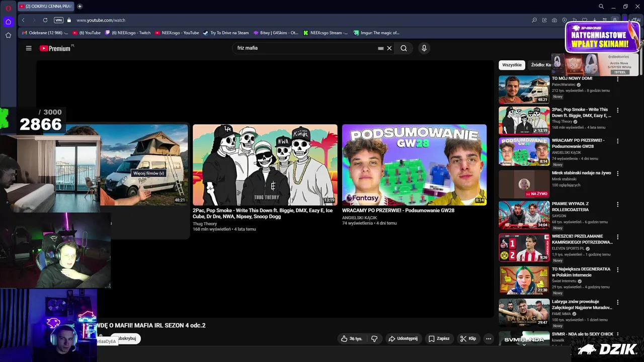
Task: Open PODSUMOWANIE GW28 endscreen thumbnail
Action: click(415, 165)
